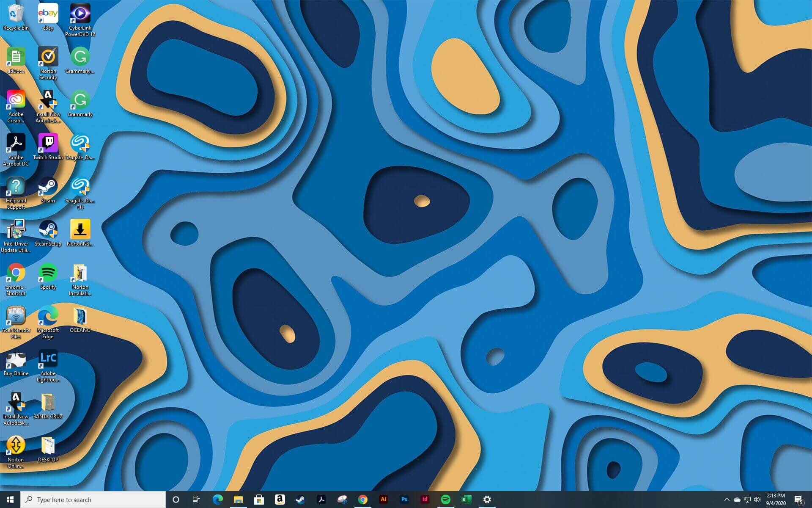This screenshot has height=508, width=812.
Task: Launch Photoshop from the taskbar
Action: coord(404,499)
